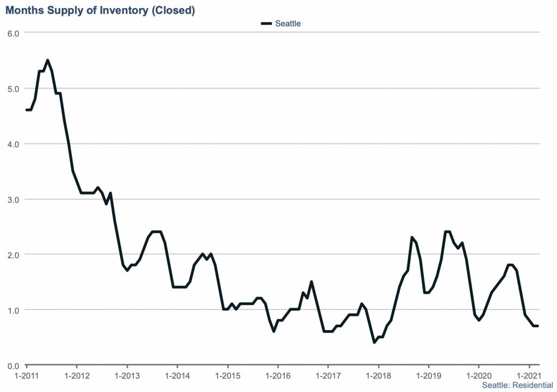The image size is (557, 392).
Task: Pick the 1-2014 date on the axis
Action: [177, 375]
